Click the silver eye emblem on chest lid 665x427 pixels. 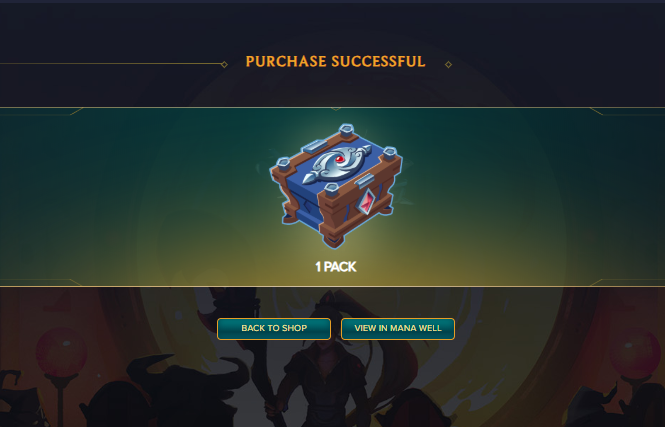pos(337,165)
